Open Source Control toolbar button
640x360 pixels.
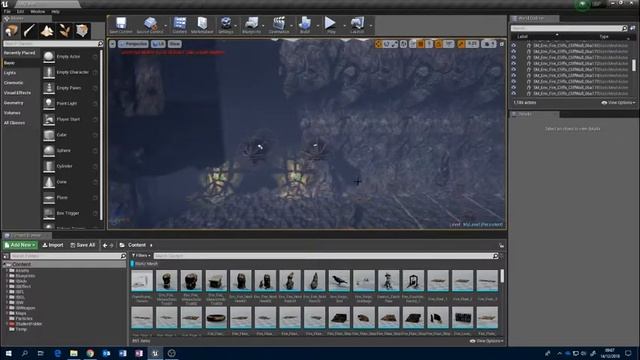(x=150, y=25)
